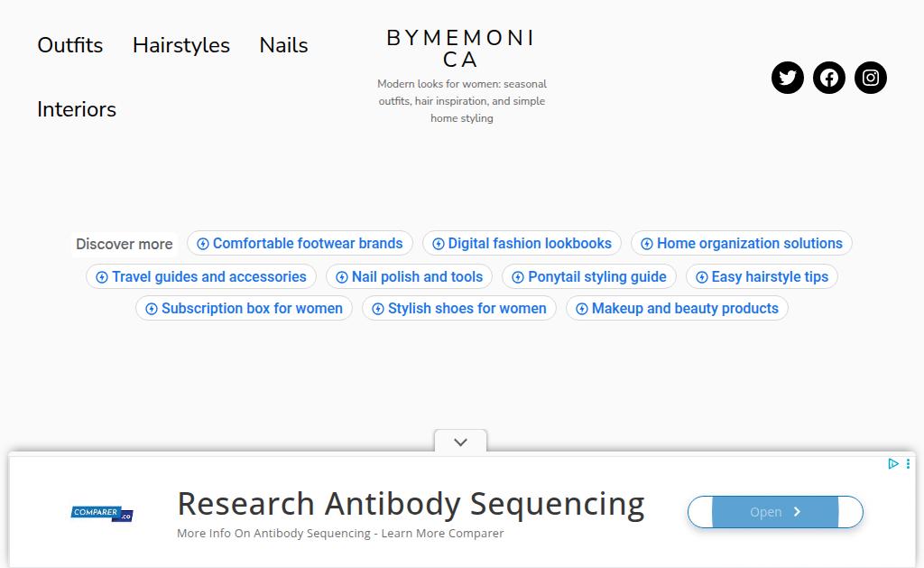This screenshot has height=568, width=924.
Task: Follow the Ponytail styling guide link
Action: point(596,277)
